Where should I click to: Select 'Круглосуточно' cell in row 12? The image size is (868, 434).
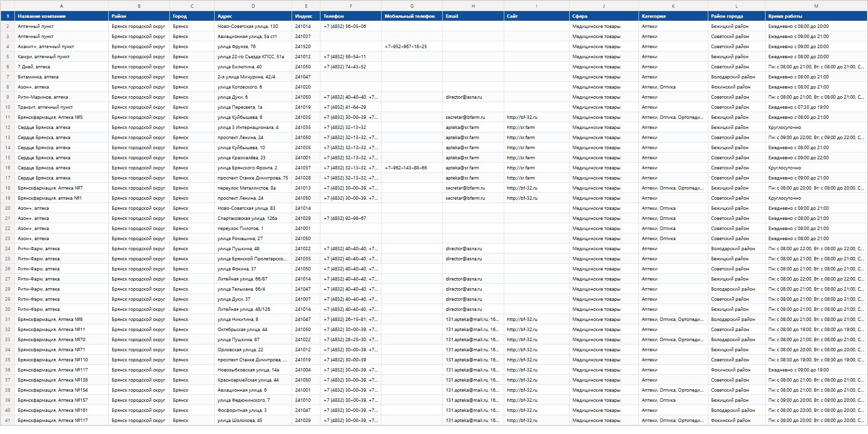pyautogui.click(x=816, y=128)
